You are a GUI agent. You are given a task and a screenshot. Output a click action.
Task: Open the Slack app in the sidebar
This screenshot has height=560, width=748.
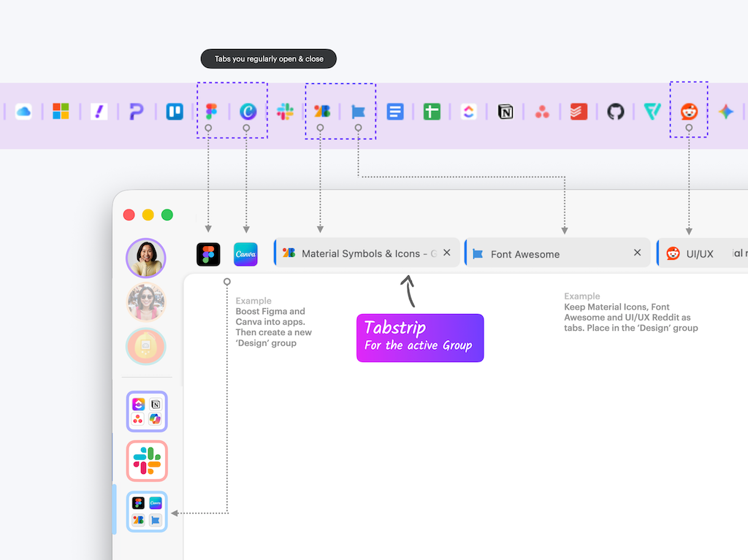tap(147, 461)
